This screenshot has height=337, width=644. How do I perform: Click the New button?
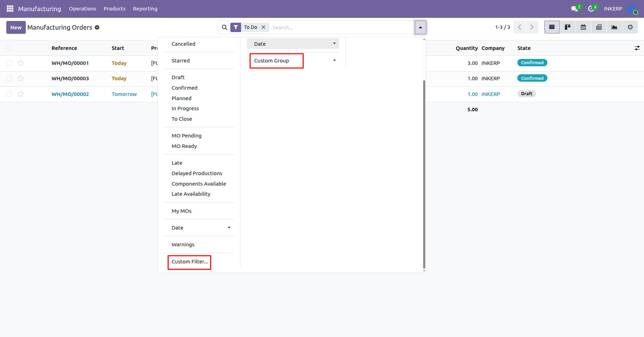(x=16, y=27)
